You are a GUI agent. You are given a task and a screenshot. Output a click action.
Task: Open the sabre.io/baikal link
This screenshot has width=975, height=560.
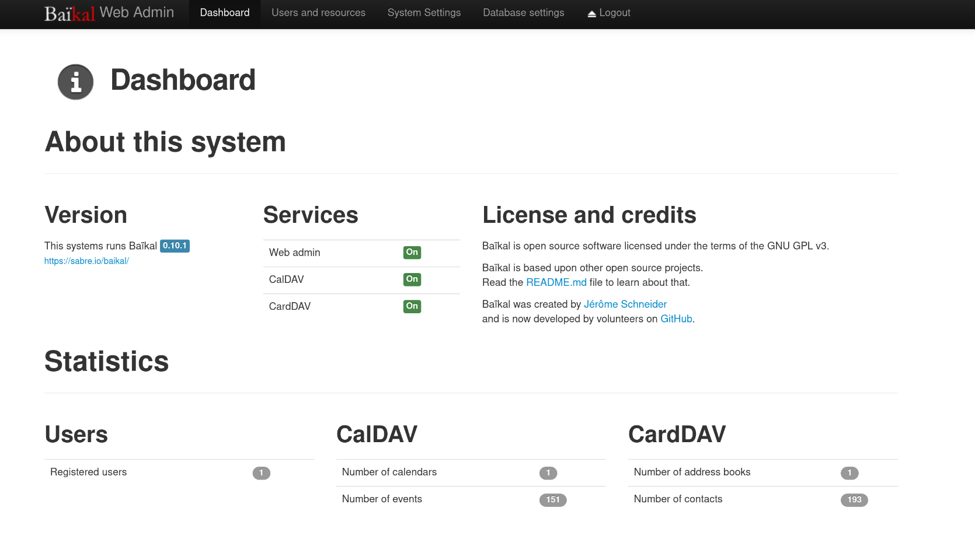86,261
